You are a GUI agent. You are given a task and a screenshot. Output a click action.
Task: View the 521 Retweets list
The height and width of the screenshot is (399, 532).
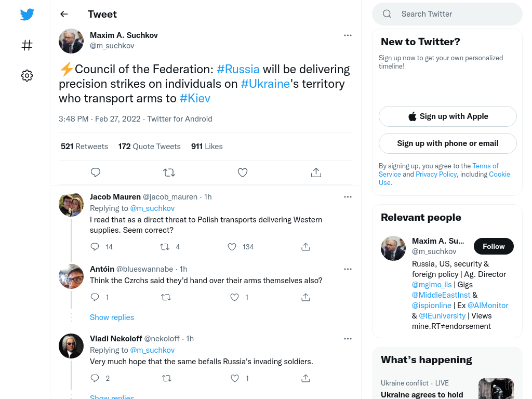click(85, 146)
